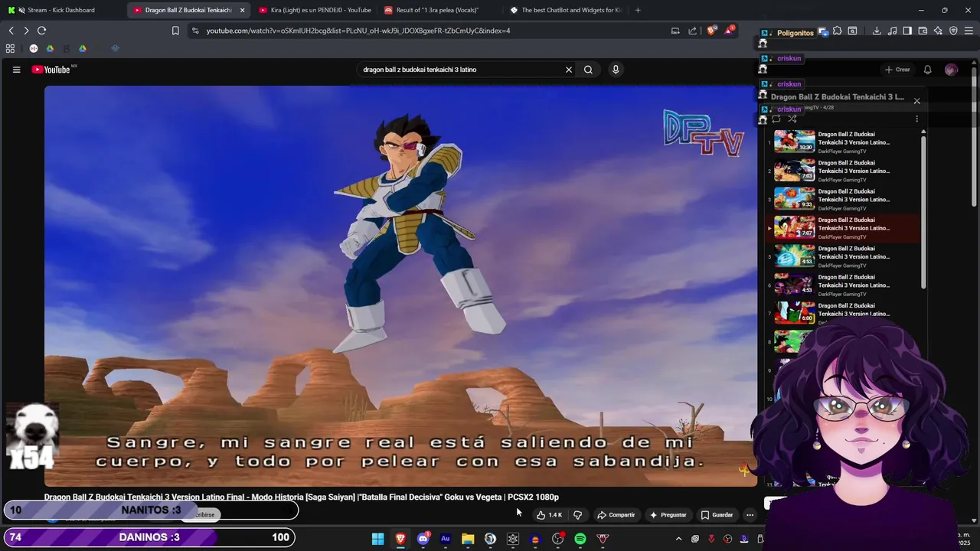Switch to Stream - Kick Dashboard tab
This screenshot has height=551, width=980.
[x=61, y=10]
